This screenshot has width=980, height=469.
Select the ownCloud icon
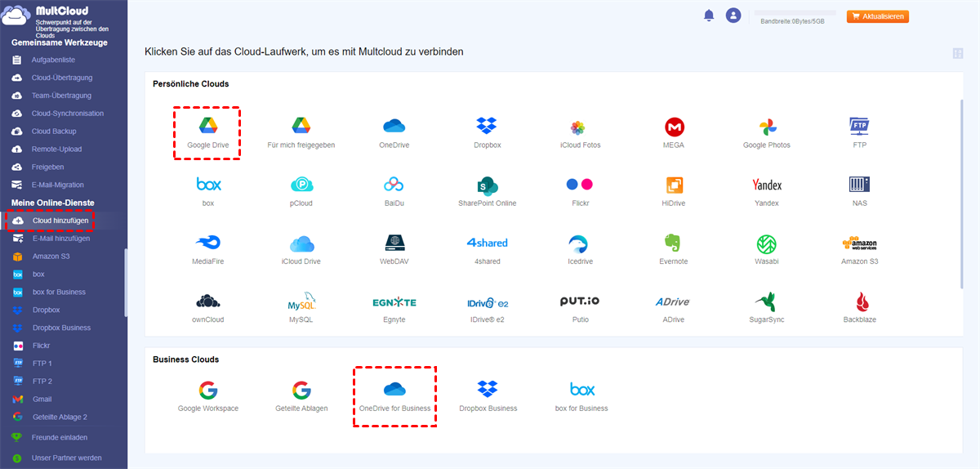point(208,301)
